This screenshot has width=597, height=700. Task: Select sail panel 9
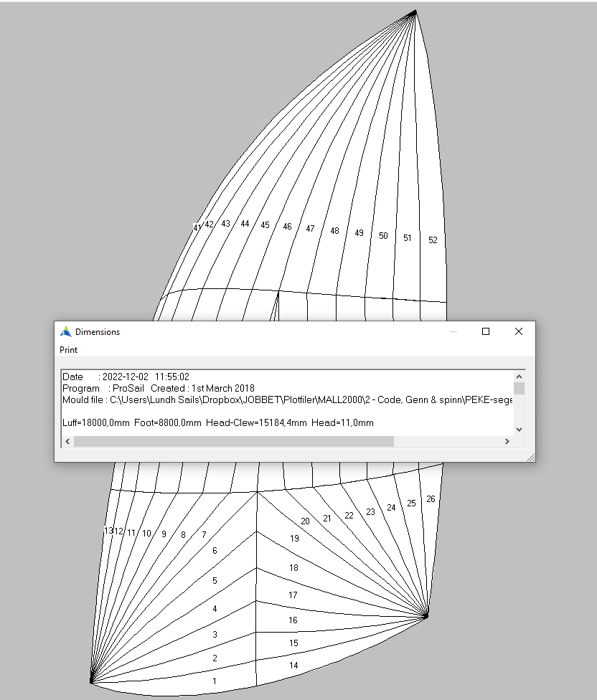[x=164, y=534]
